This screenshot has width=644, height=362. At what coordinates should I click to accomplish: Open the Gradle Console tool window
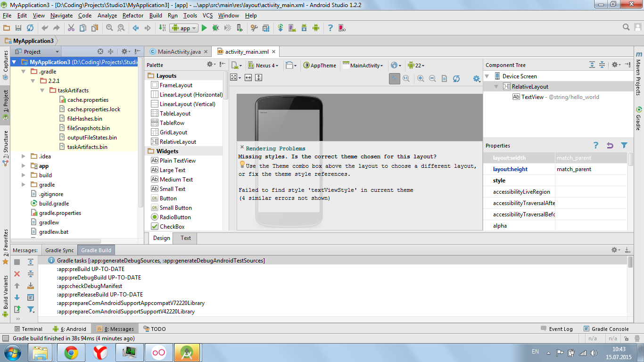[x=606, y=329]
